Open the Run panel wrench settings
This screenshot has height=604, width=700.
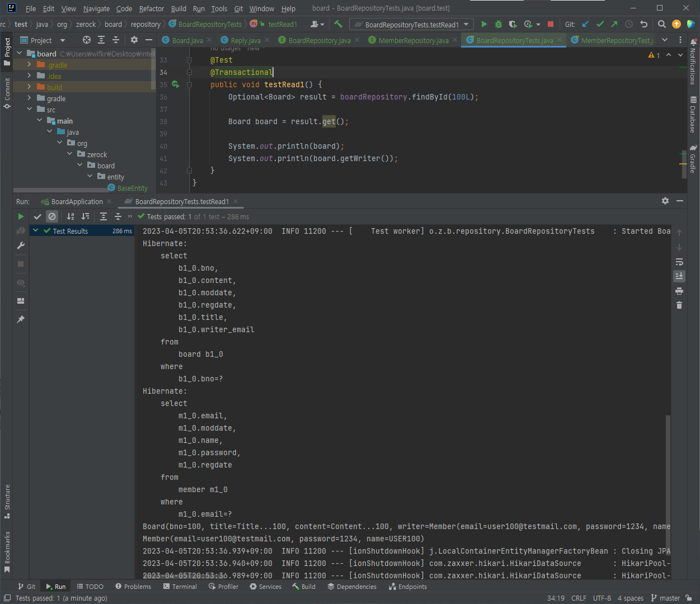pyautogui.click(x=21, y=246)
